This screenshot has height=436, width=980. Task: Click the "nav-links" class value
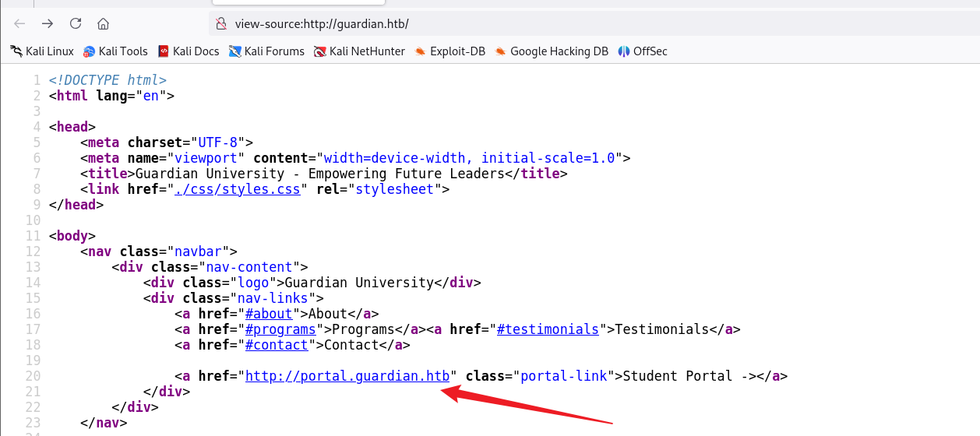click(x=273, y=298)
